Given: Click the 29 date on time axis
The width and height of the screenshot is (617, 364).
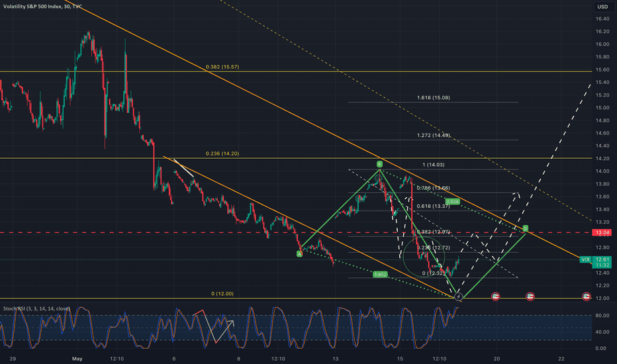Looking at the screenshot, I should (13, 359).
